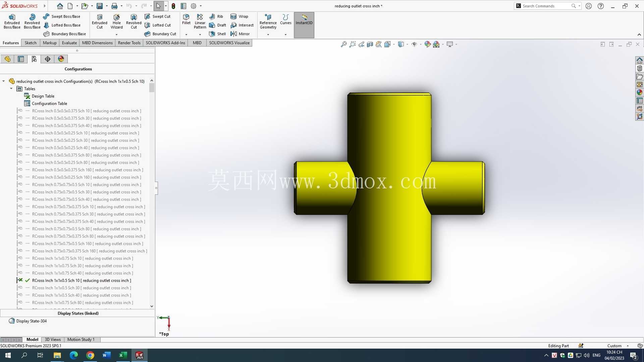Switch to Motion Study 1 tab

click(x=81, y=340)
